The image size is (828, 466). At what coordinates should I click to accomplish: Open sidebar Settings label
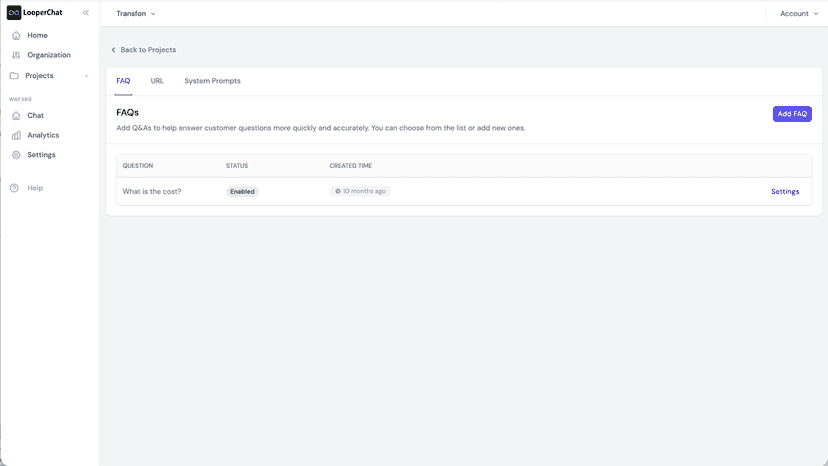click(x=41, y=155)
